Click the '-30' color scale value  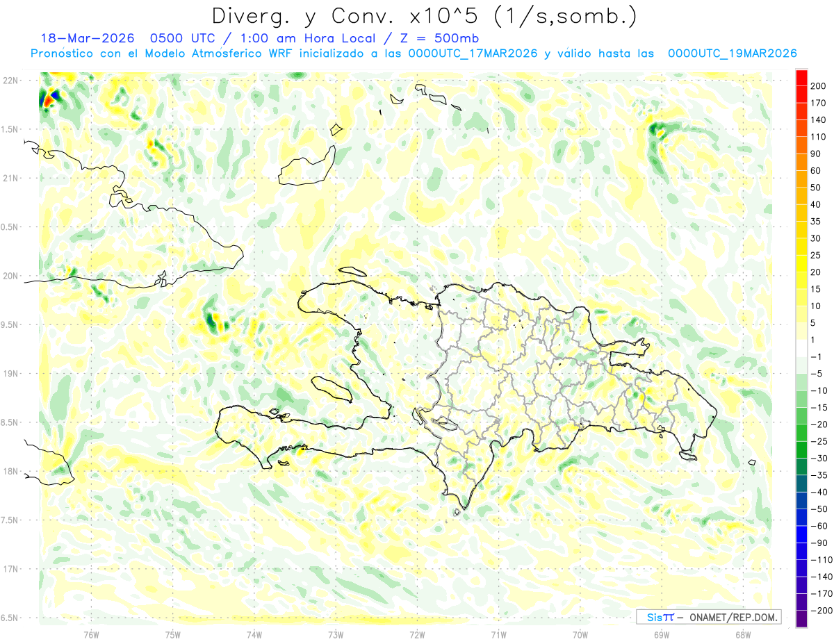(x=818, y=458)
